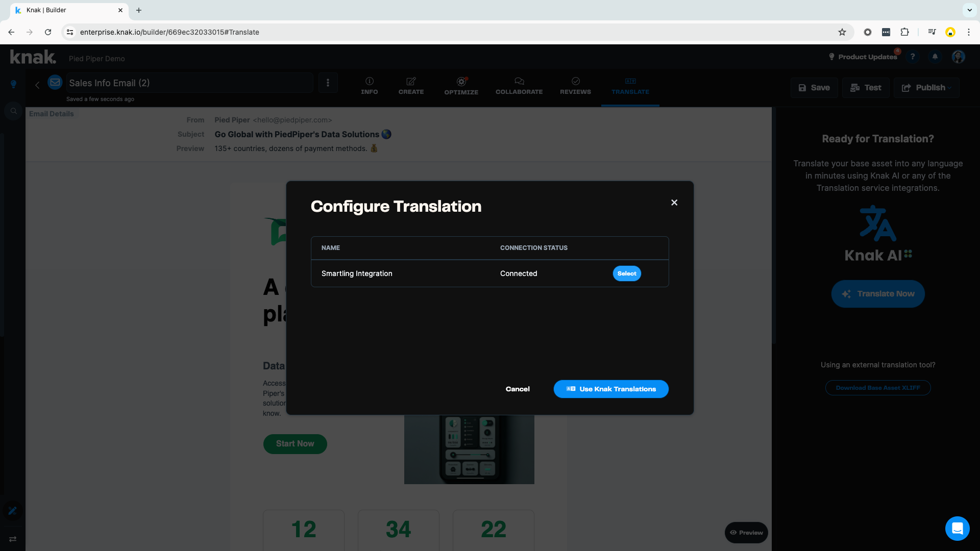This screenshot has width=980, height=551.
Task: Expand the Publish dropdown
Action: [x=926, y=88]
